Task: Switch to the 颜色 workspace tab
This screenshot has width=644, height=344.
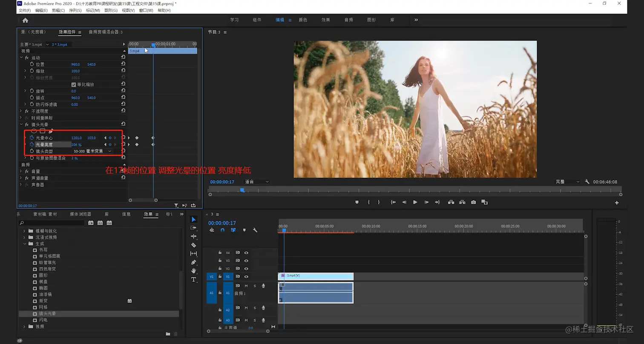Action: [302, 20]
